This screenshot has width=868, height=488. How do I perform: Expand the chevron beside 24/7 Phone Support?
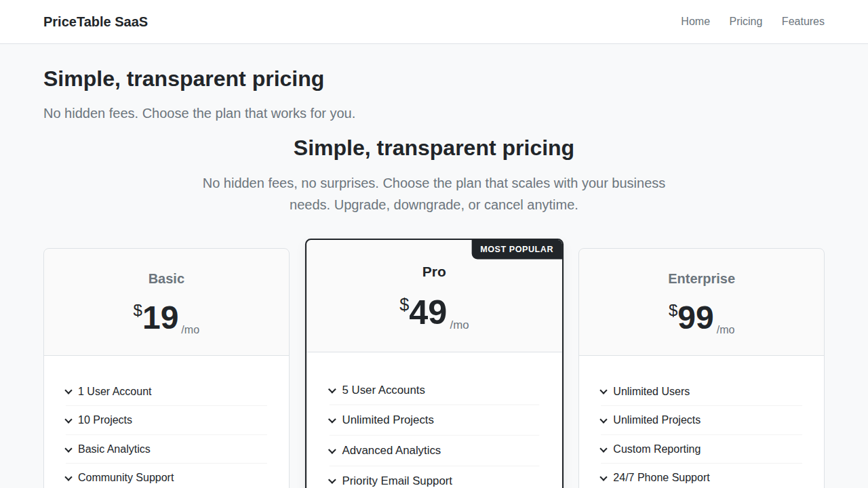click(x=604, y=478)
